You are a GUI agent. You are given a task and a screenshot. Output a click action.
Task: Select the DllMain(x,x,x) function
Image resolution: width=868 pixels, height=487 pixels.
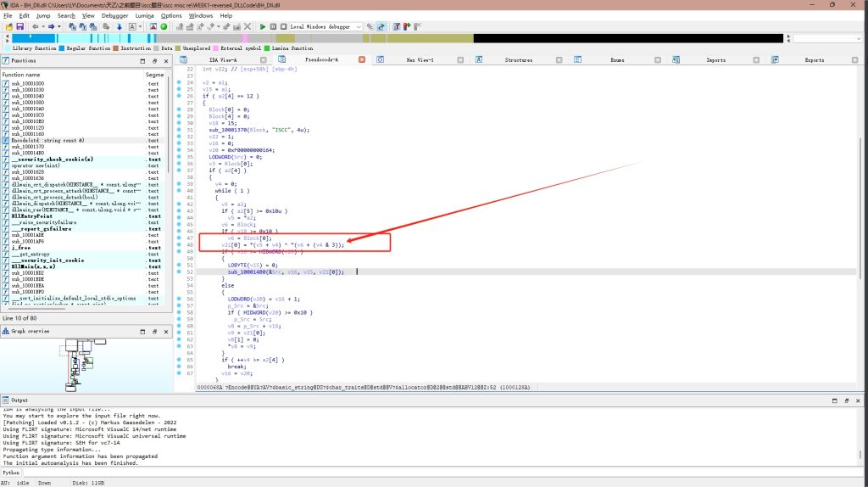(x=33, y=266)
